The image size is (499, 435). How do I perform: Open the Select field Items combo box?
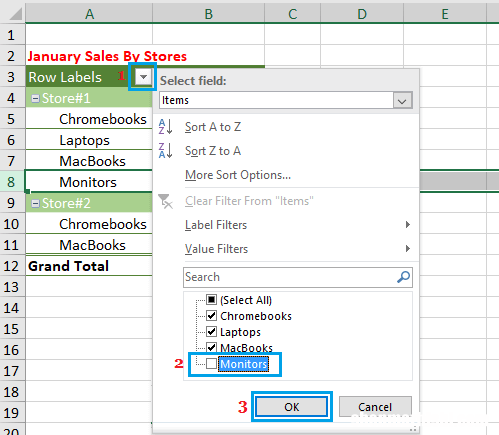286,100
